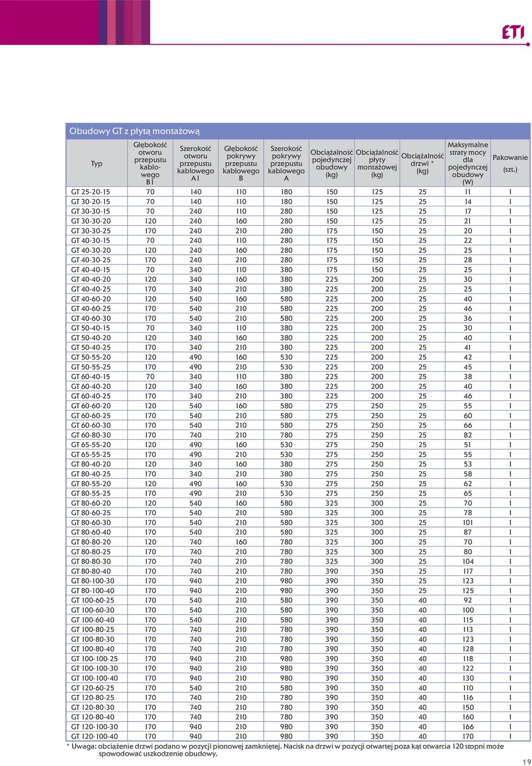532x766 pixels.
Task: Select row label 'GT 40-40-15'
Action: point(90,270)
